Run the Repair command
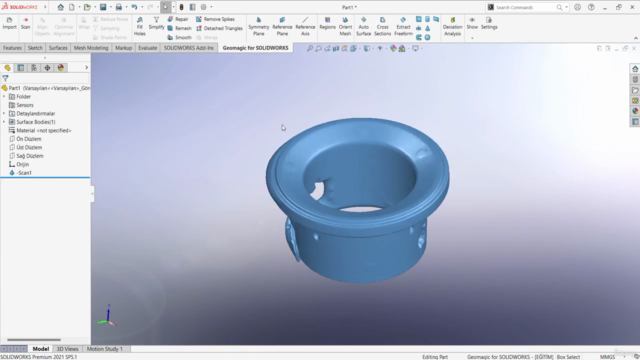This screenshot has height=360, width=640. 178,19
